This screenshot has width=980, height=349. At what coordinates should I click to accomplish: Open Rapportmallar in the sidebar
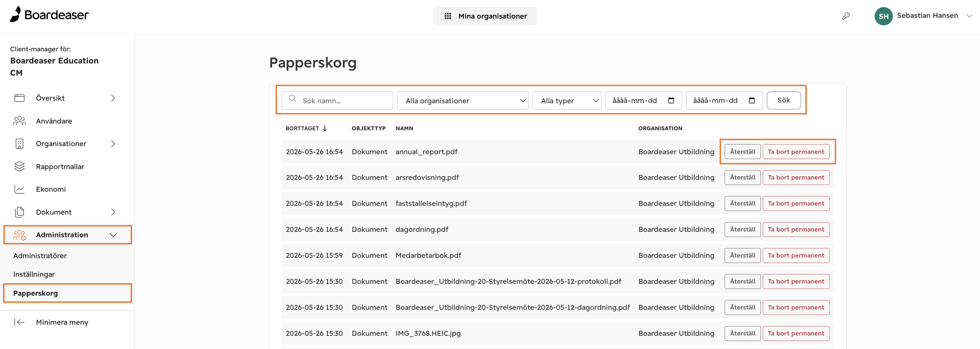tap(60, 166)
